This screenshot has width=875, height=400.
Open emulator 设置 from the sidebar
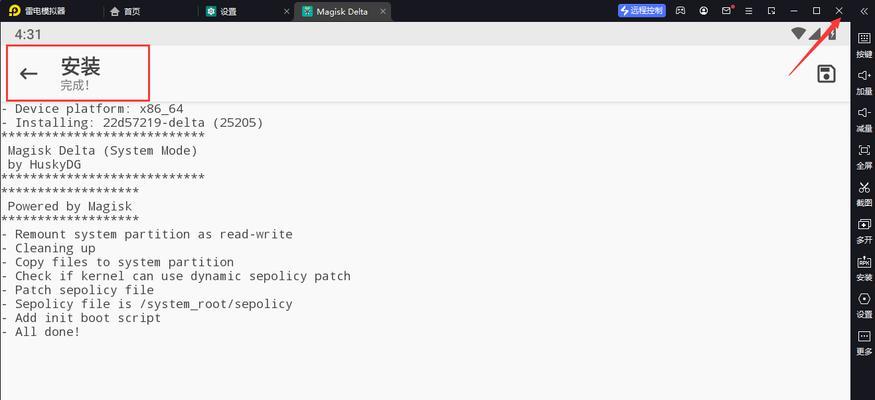tap(864, 305)
